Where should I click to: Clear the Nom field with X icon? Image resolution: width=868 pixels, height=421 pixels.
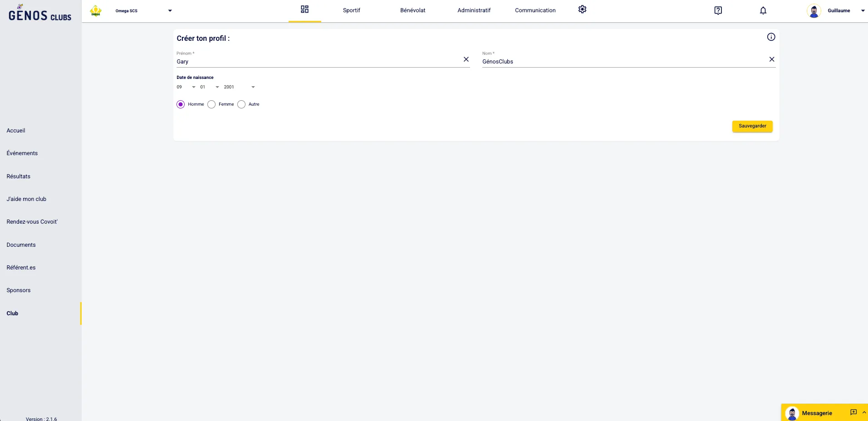[771, 59]
